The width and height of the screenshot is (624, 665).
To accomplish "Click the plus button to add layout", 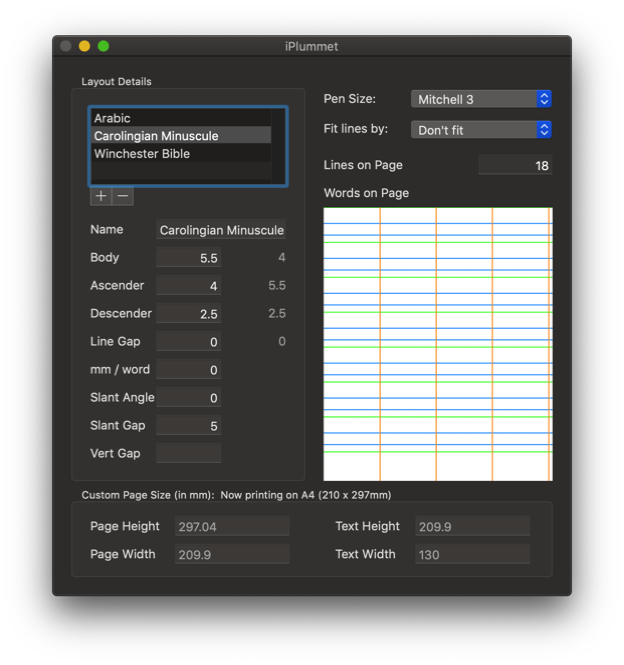I will tap(101, 196).
